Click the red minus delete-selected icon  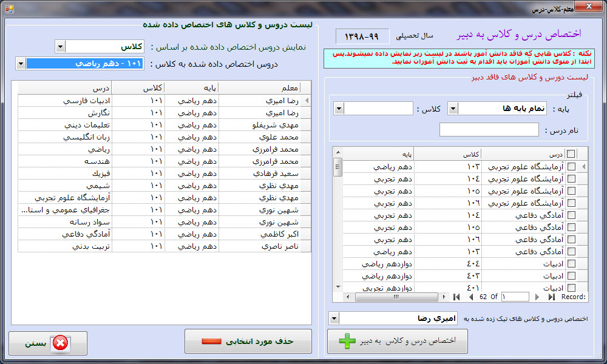[x=212, y=342]
